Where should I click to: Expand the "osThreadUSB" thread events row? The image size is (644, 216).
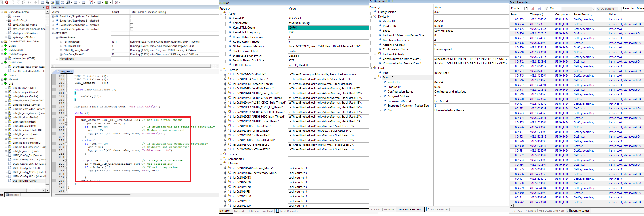click(x=61, y=42)
